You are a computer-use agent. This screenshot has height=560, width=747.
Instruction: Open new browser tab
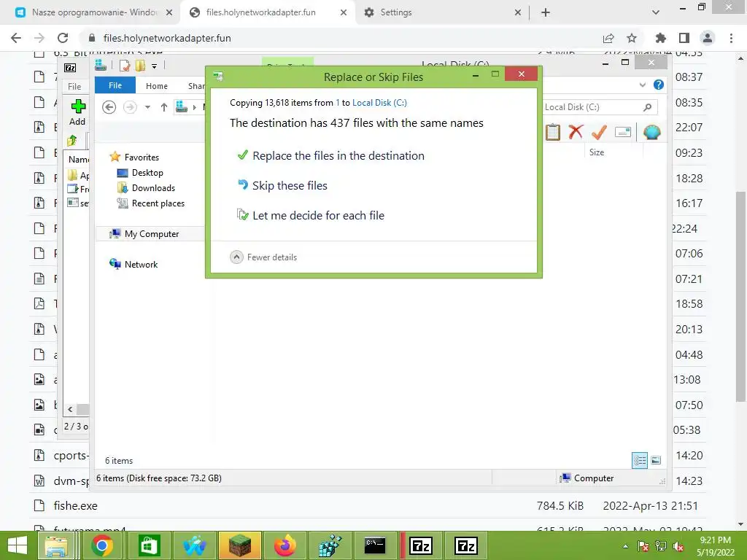[546, 12]
